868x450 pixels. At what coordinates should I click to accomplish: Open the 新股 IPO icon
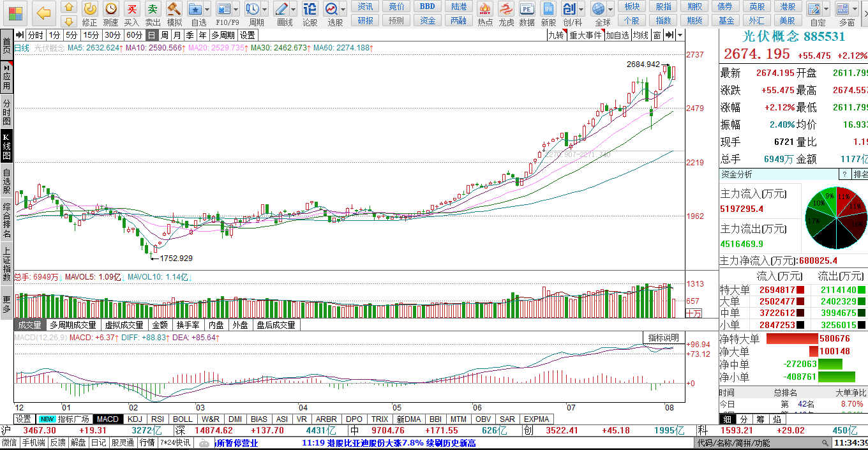548,9
